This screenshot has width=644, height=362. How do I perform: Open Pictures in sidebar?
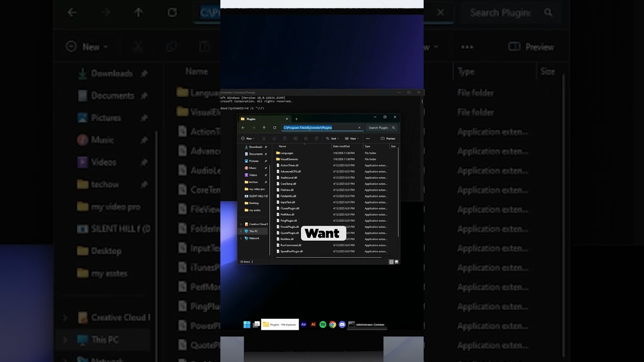256,161
